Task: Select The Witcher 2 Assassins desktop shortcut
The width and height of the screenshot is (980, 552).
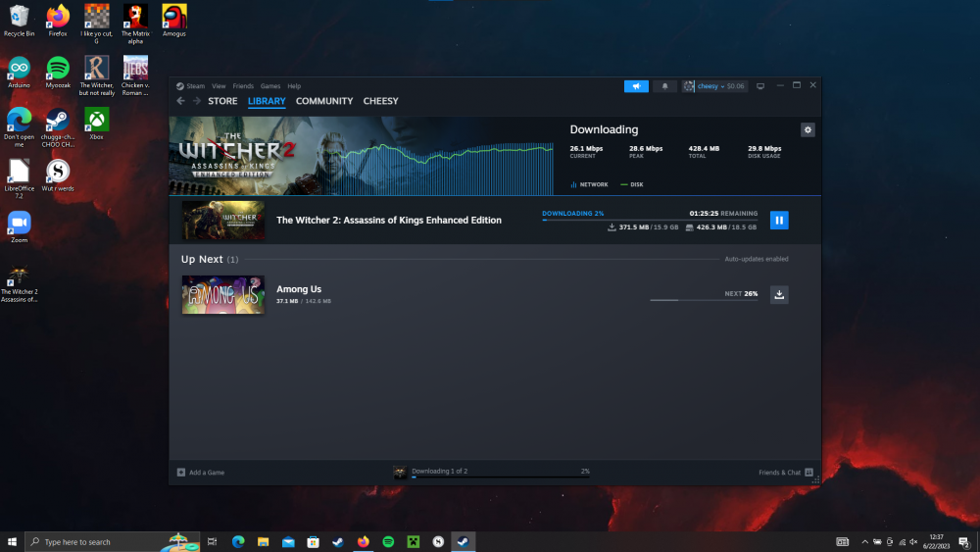Action: tap(20, 283)
